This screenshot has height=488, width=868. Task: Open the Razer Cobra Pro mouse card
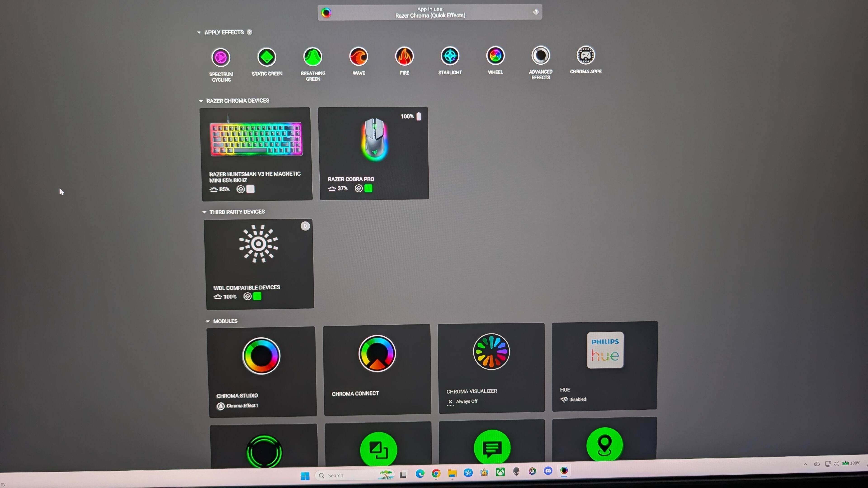click(x=373, y=153)
